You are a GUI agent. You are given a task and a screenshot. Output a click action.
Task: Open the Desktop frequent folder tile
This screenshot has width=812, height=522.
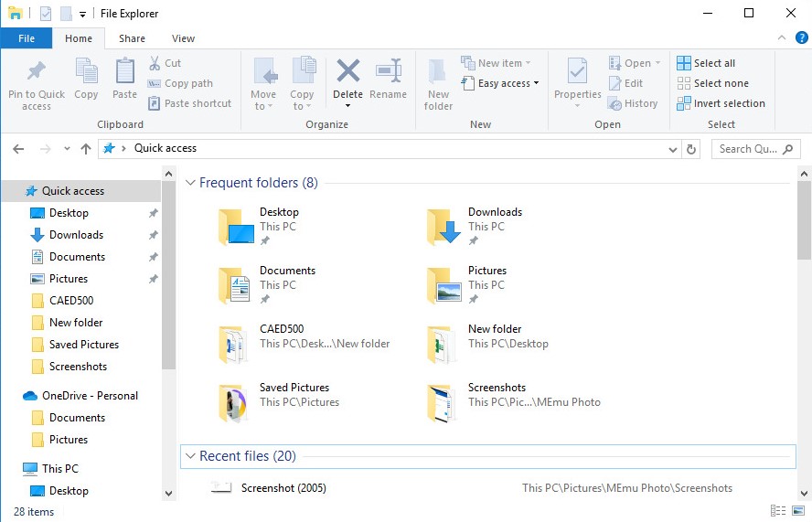(259, 227)
